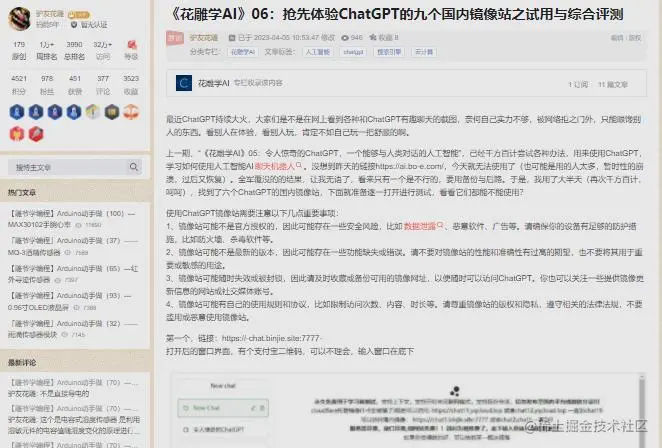The height and width of the screenshot is (448, 662).
Task: Open the author name link under the title
Action: pos(203,38)
